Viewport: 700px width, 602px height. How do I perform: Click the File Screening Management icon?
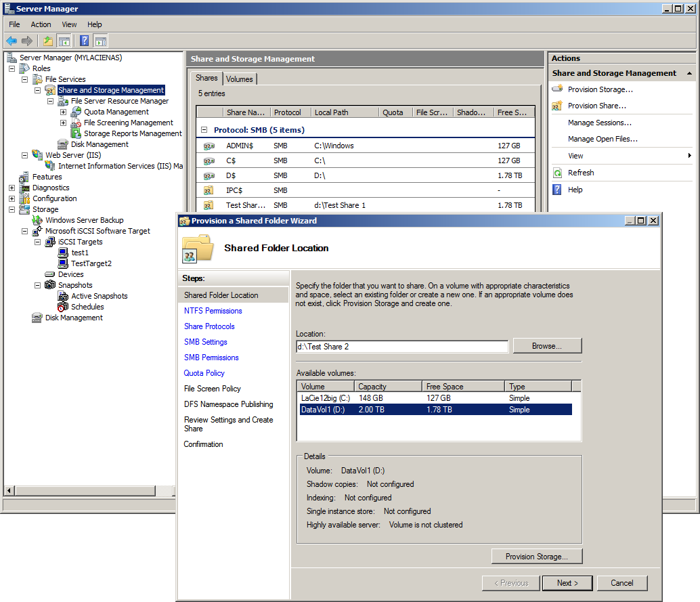click(76, 123)
